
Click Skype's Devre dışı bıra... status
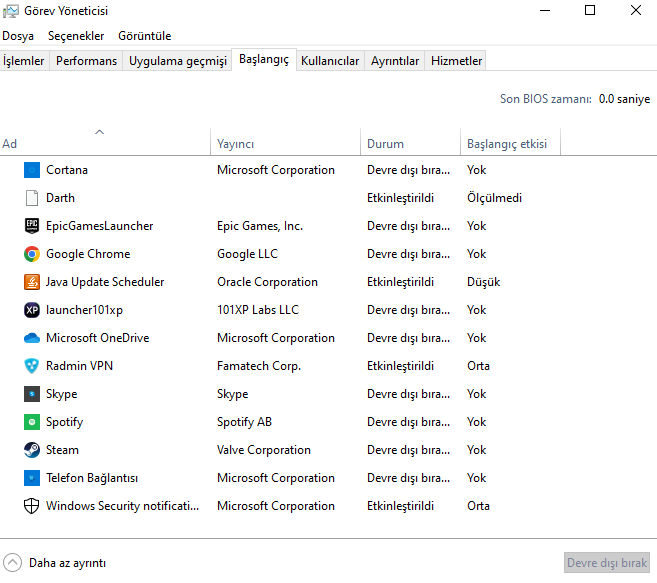pyautogui.click(x=409, y=394)
